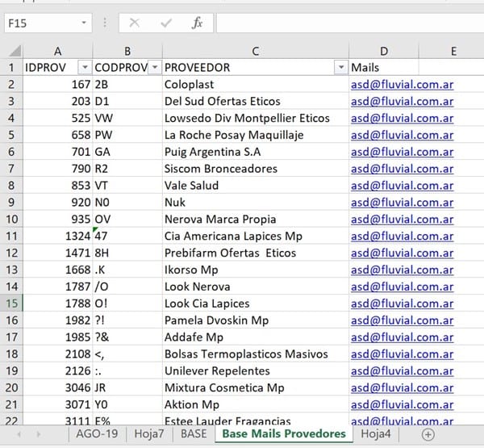Viewport: 484px width, 448px height.
Task: Select column A header
Action: click(x=58, y=52)
